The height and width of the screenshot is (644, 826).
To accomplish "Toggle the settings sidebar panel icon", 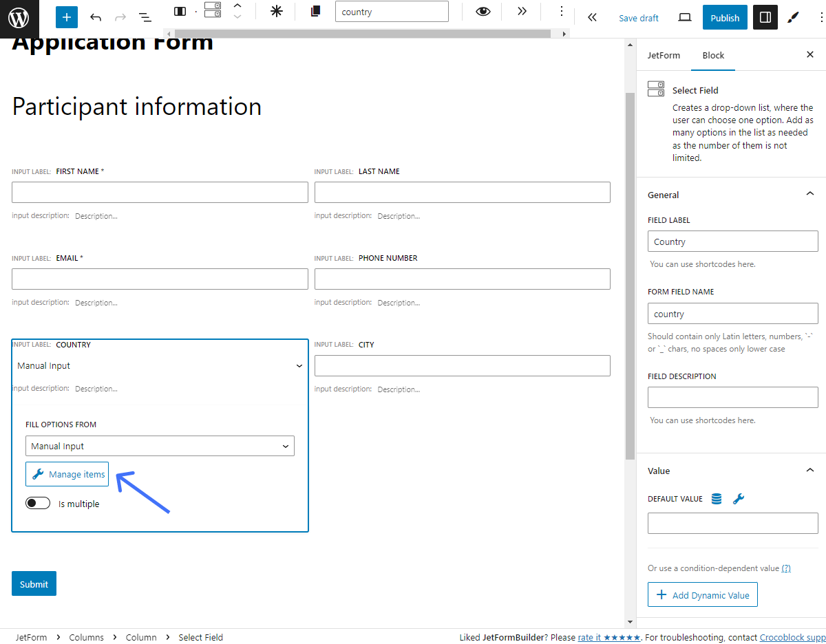I will pyautogui.click(x=765, y=17).
